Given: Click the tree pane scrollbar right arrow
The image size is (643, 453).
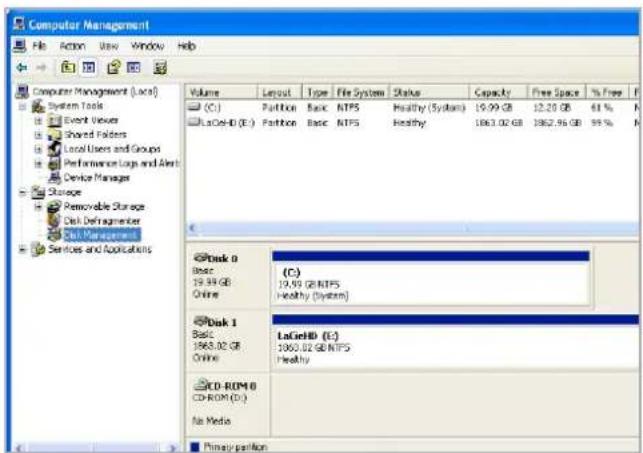Looking at the screenshot, I should (173, 448).
